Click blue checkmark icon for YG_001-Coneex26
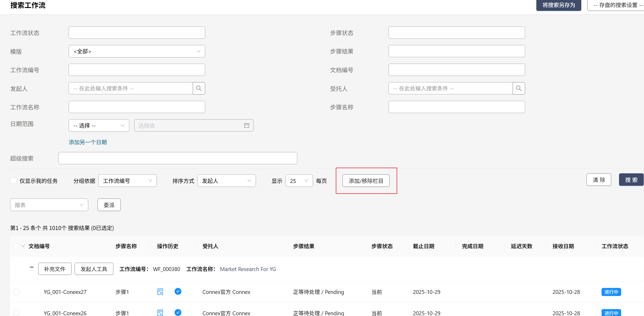This screenshot has height=316, width=644. click(x=178, y=312)
